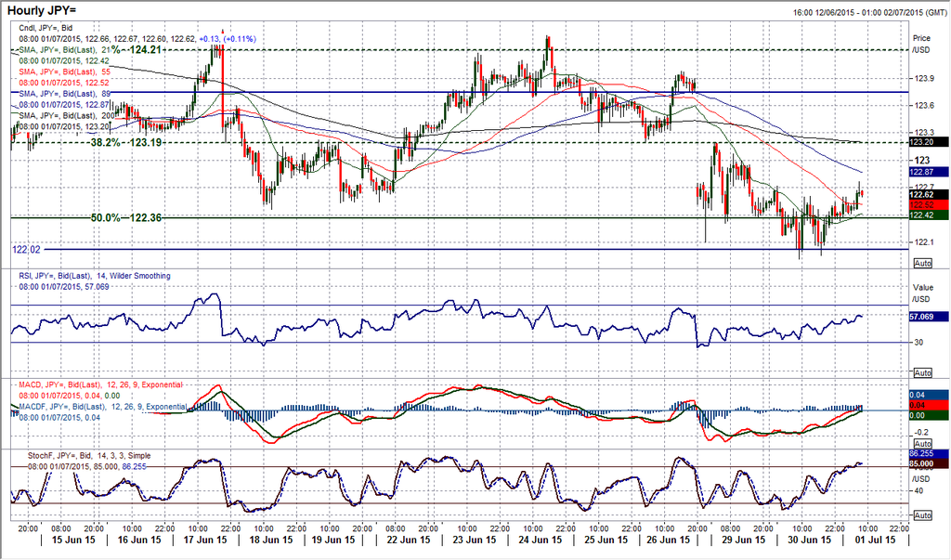Select the blue 122.87 price axis tag
This screenshot has height=560, width=951.
pyautogui.click(x=927, y=172)
